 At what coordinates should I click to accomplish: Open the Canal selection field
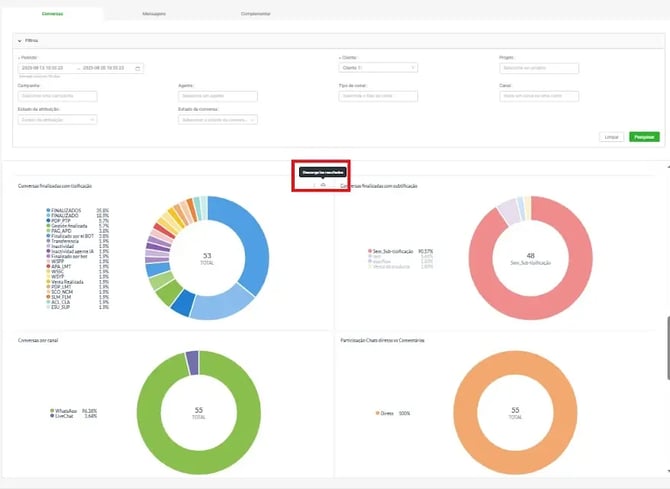point(539,96)
